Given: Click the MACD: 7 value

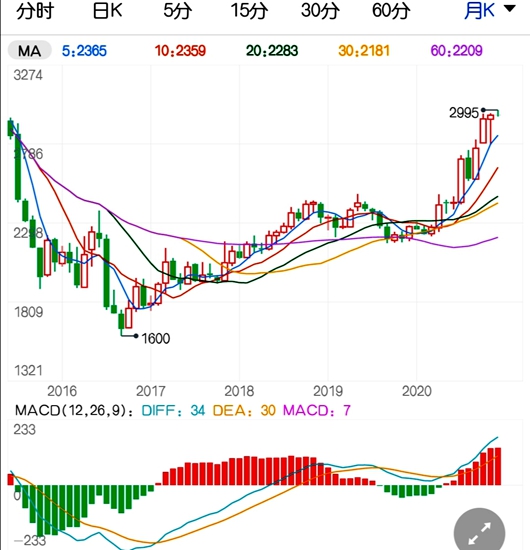Looking at the screenshot, I should pos(317,410).
